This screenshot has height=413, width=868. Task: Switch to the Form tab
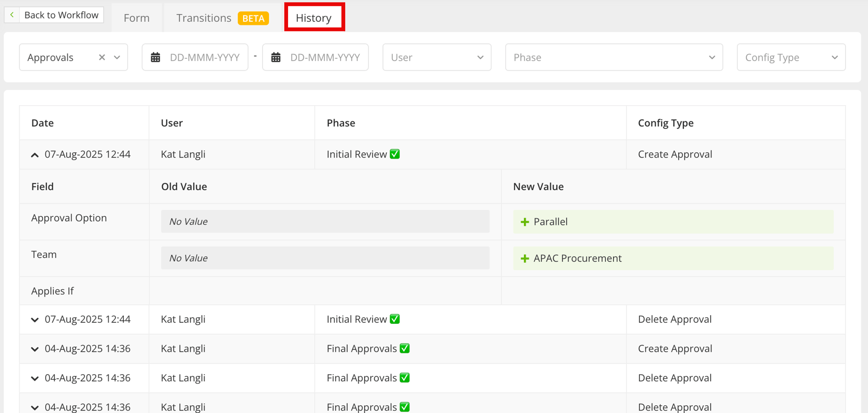coord(137,18)
